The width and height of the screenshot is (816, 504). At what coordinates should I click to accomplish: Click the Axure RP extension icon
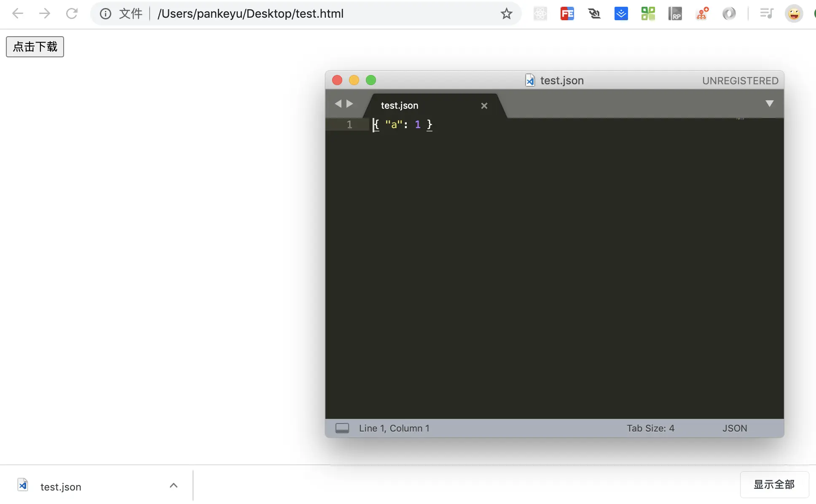point(675,14)
